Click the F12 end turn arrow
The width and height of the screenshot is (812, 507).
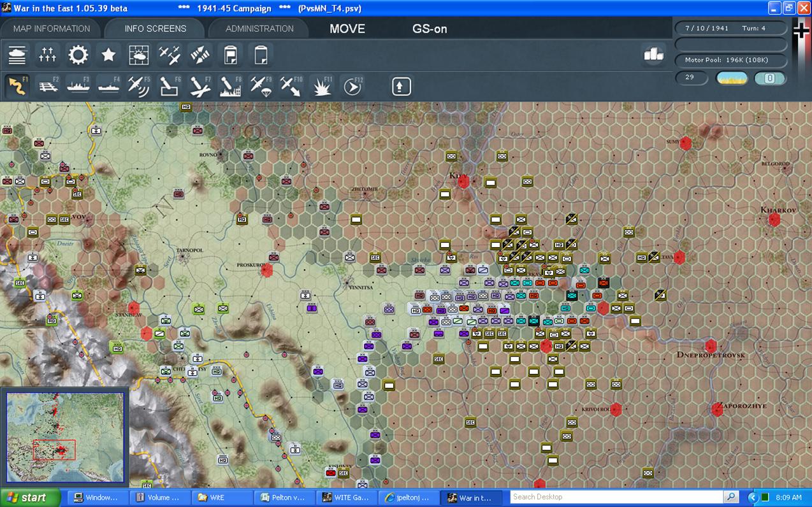[352, 86]
